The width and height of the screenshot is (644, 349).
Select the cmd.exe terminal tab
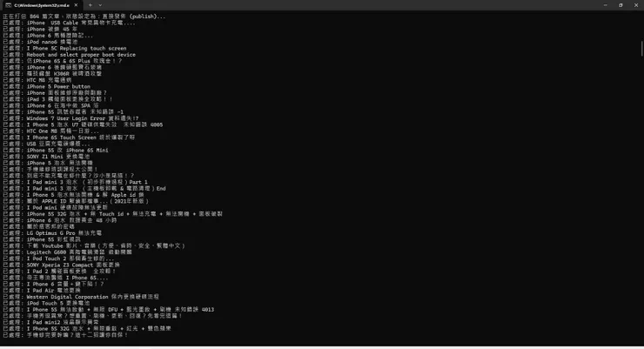pos(41,5)
